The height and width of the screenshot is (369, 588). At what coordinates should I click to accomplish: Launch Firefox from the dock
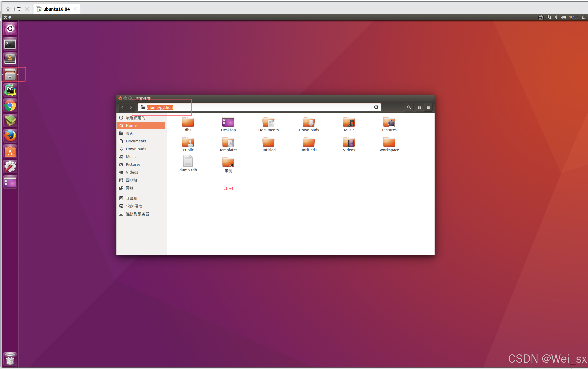[x=10, y=136]
